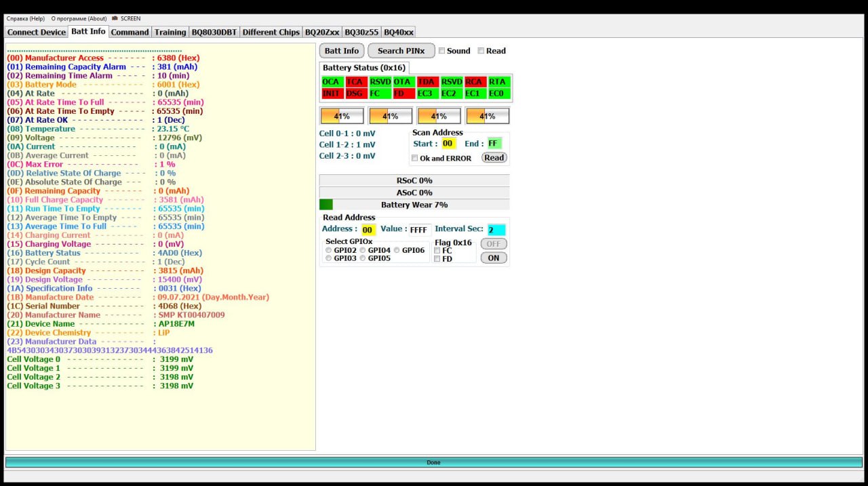
Task: Click the Scan Address Start field
Action: [x=448, y=144]
